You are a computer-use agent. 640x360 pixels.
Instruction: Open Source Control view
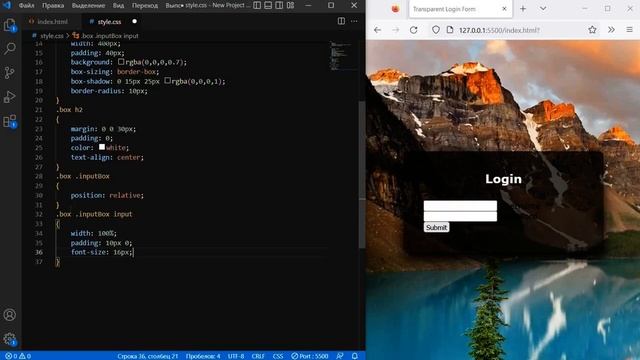tap(10, 73)
